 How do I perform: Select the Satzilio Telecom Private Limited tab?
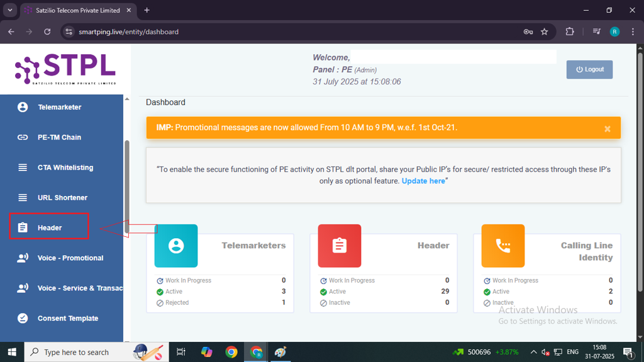76,10
